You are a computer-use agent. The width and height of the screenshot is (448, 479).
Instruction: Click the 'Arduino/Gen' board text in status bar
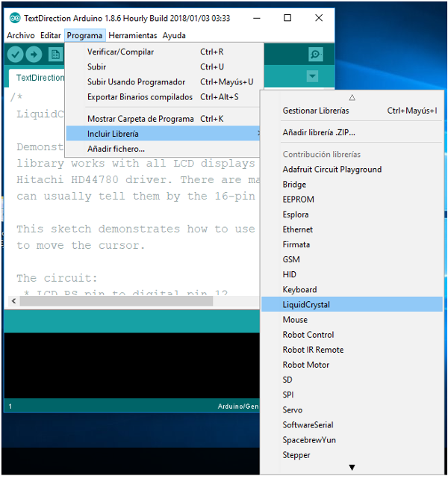(x=238, y=407)
